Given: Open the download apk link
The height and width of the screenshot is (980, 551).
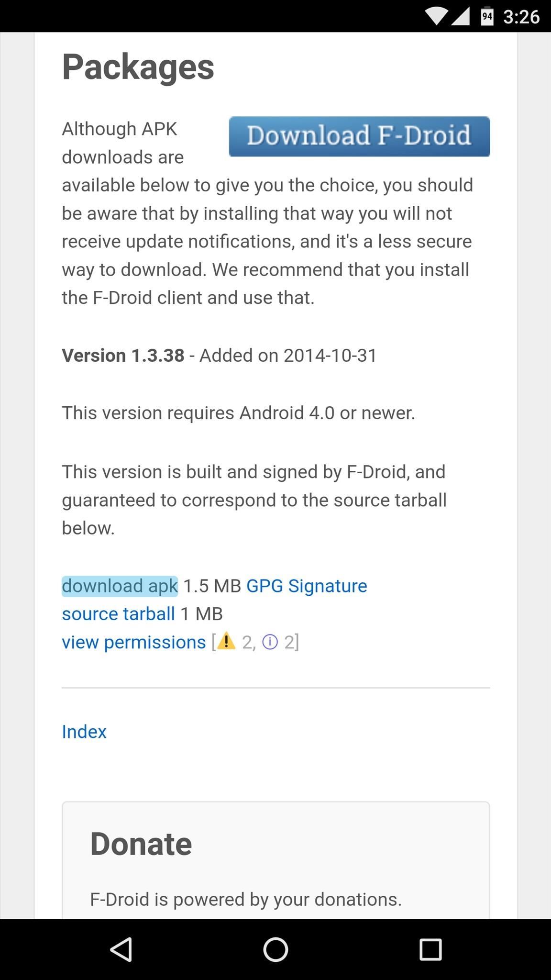Looking at the screenshot, I should (120, 586).
